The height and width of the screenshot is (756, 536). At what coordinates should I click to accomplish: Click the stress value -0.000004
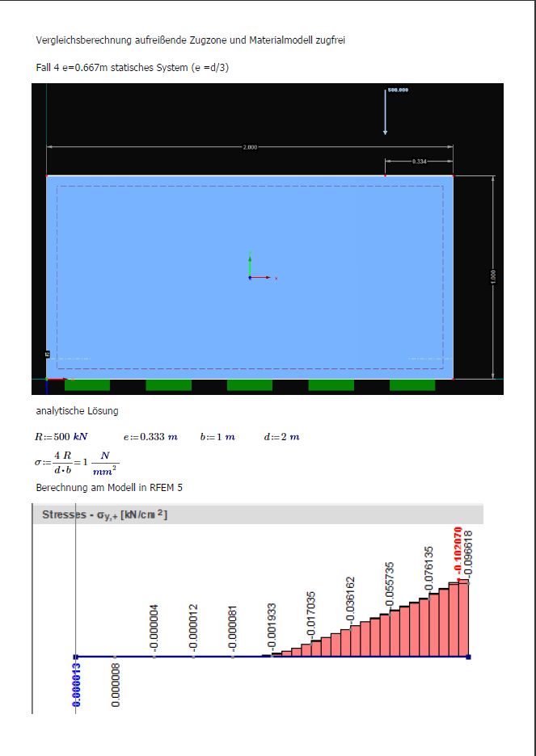[154, 628]
